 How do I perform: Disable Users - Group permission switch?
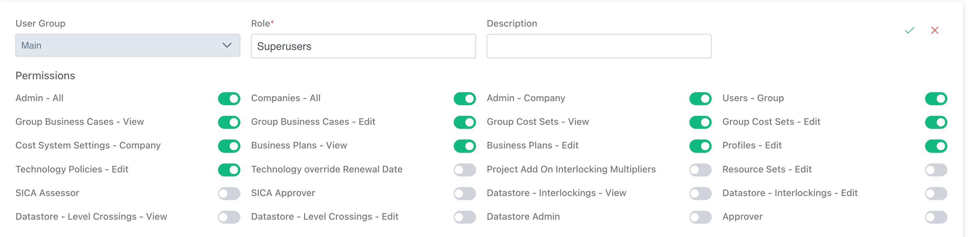[x=935, y=99]
